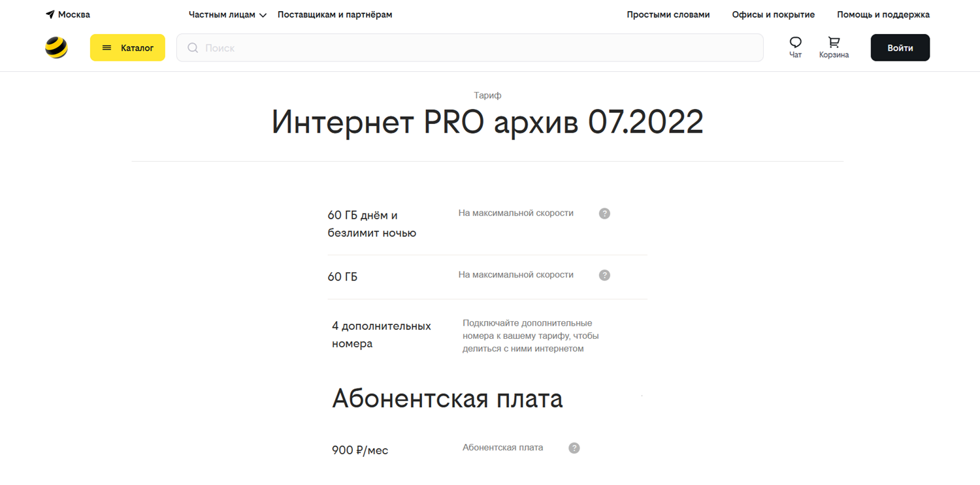Open the Beeline striped ball logo
980x485 pixels.
56,48
